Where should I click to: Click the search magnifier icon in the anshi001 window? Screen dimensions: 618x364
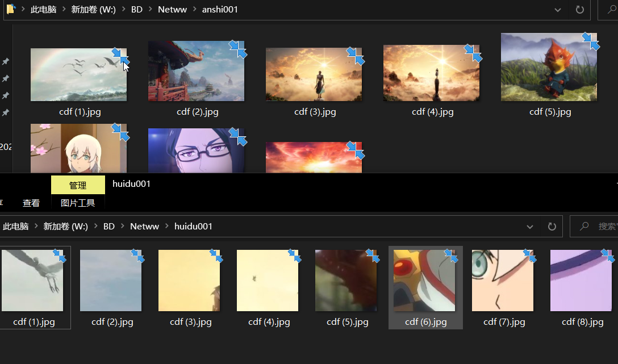click(612, 10)
